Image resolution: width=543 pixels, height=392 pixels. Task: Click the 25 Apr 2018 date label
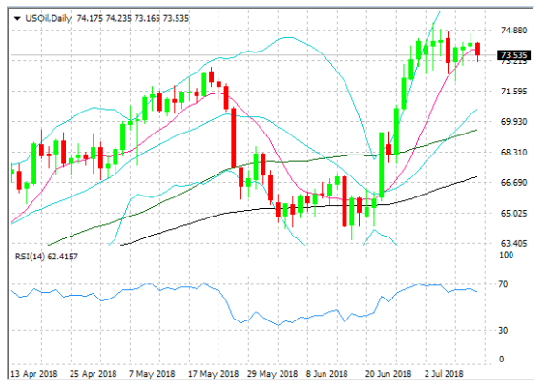(x=94, y=374)
